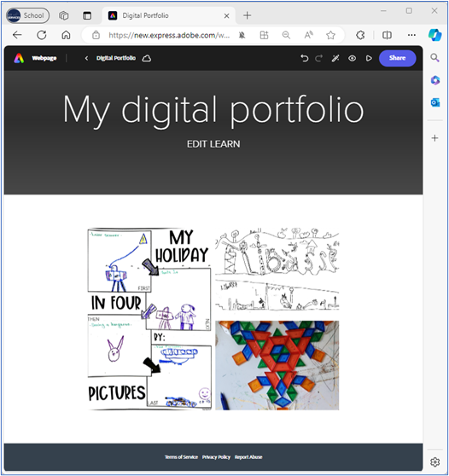Open the browser apps grid icon
449x476 pixels.
[264, 35]
